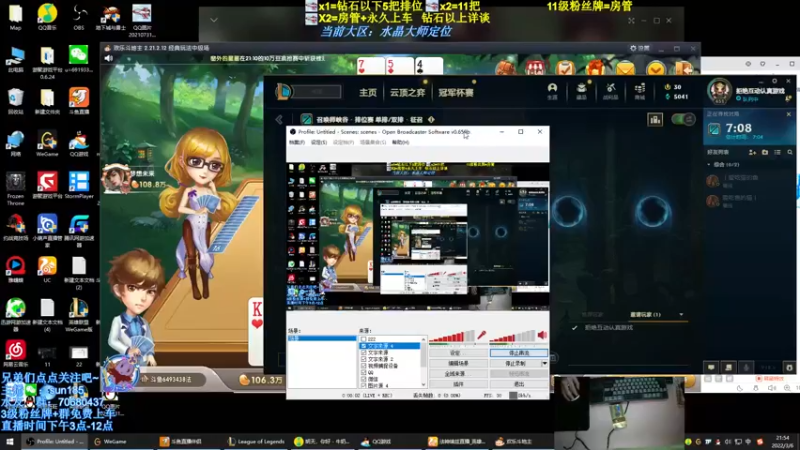Open the 主页 tab in League client

(x=367, y=92)
